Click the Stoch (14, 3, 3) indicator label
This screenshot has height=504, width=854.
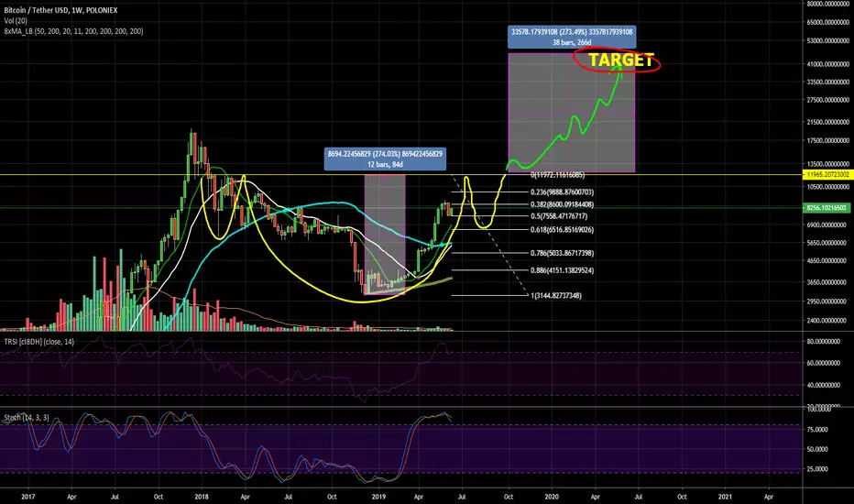(27, 417)
